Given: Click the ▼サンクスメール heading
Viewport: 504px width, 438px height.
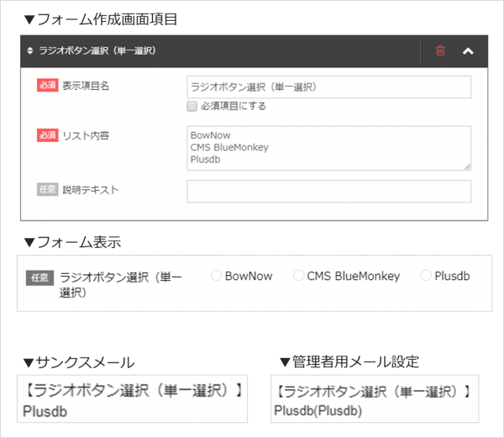Looking at the screenshot, I should tap(79, 362).
